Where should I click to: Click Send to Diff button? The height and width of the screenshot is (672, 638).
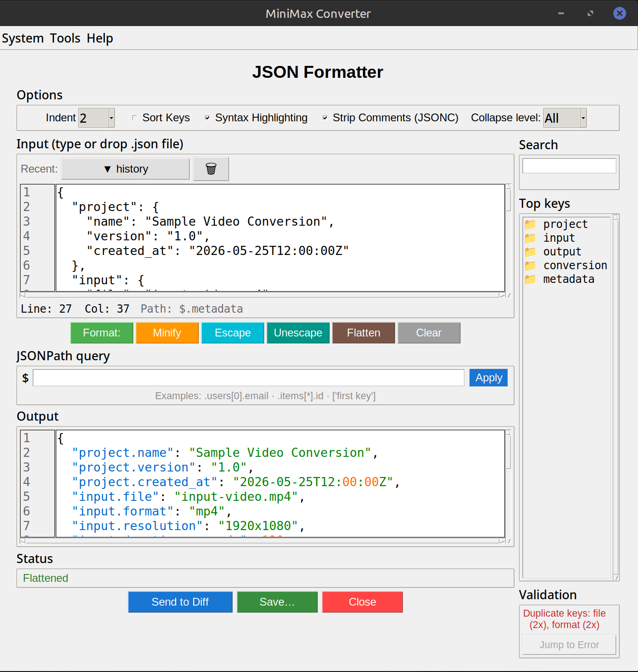pos(180,602)
